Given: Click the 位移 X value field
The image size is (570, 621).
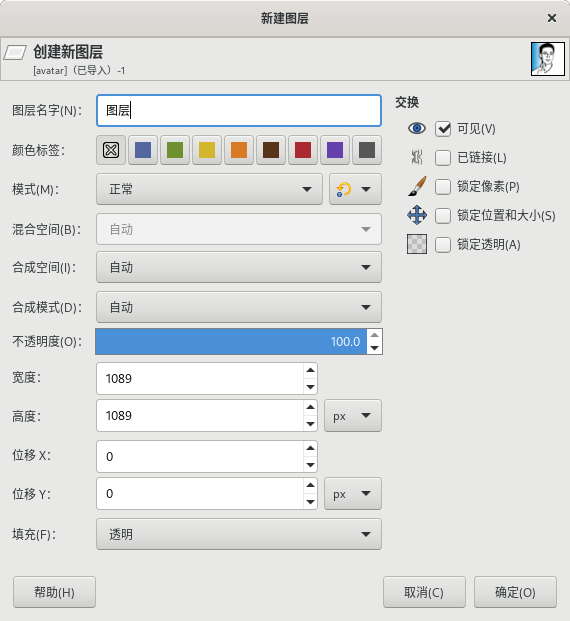Looking at the screenshot, I should (200, 457).
